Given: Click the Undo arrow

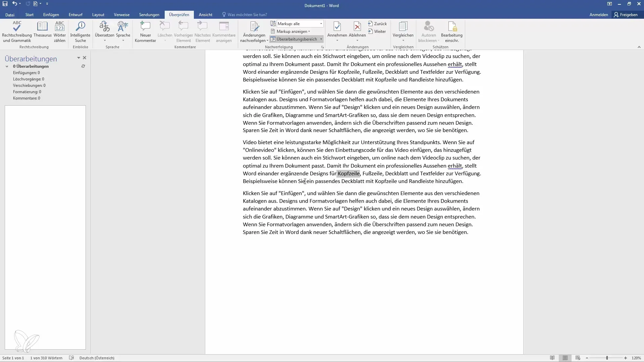Looking at the screenshot, I should point(15,4).
